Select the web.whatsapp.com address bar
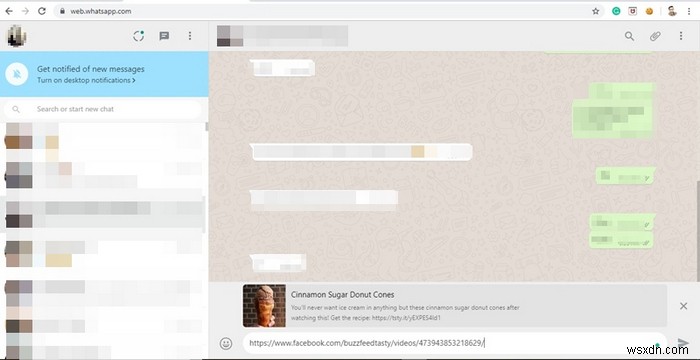The width and height of the screenshot is (700, 360). coord(329,11)
